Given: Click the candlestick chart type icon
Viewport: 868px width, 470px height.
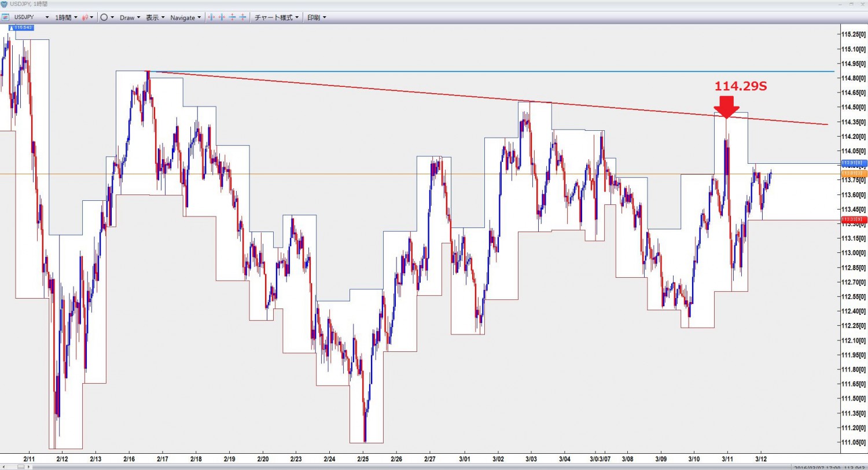Looking at the screenshot, I should click(x=85, y=17).
